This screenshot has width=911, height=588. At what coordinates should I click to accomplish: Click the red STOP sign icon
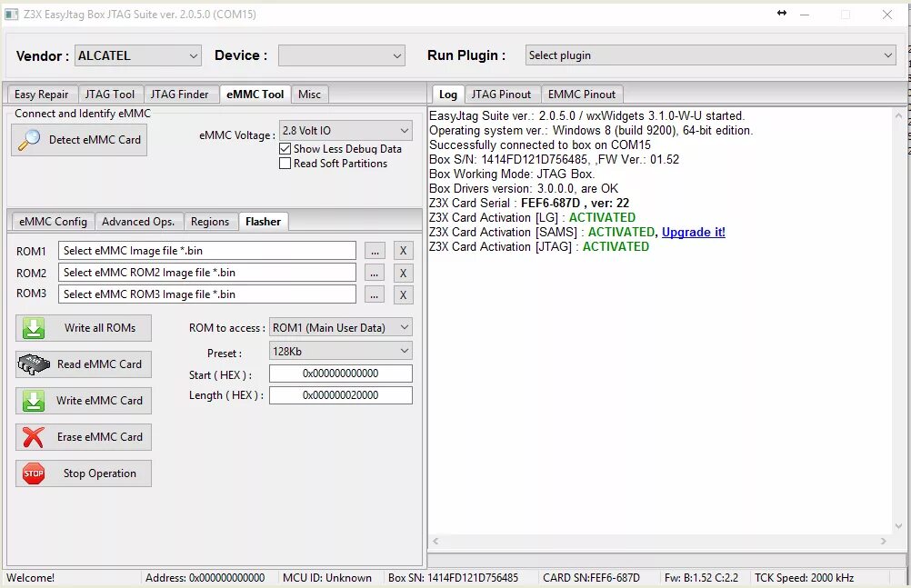coord(34,473)
